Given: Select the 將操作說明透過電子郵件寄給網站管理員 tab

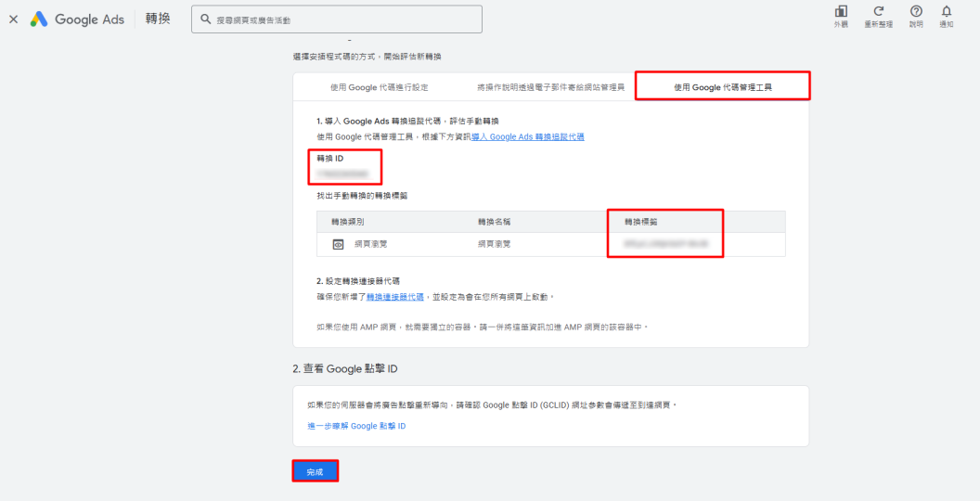Looking at the screenshot, I should click(550, 87).
